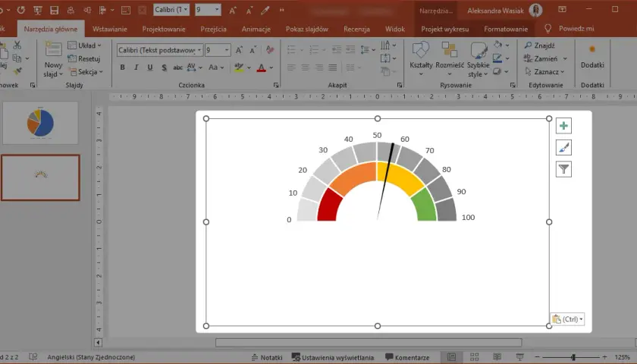The image size is (637, 364).
Task: Click the Znajdź find button
Action: 539,45
